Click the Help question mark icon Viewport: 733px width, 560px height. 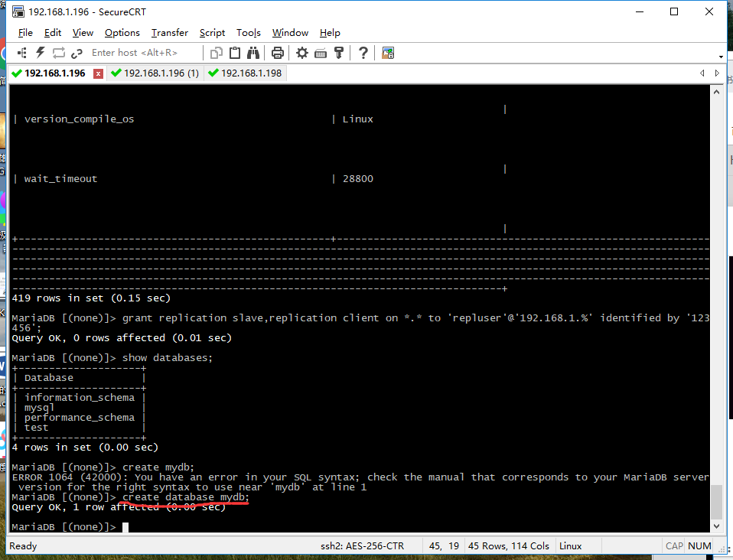tap(363, 53)
